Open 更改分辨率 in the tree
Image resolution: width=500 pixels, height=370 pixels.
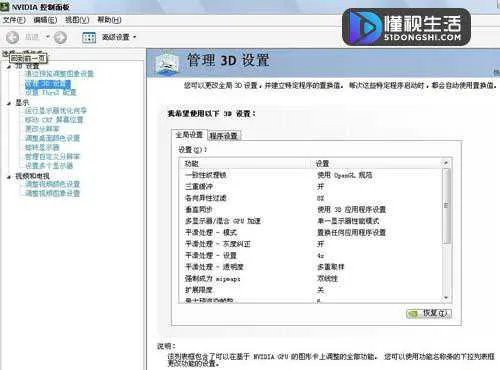(x=42, y=129)
